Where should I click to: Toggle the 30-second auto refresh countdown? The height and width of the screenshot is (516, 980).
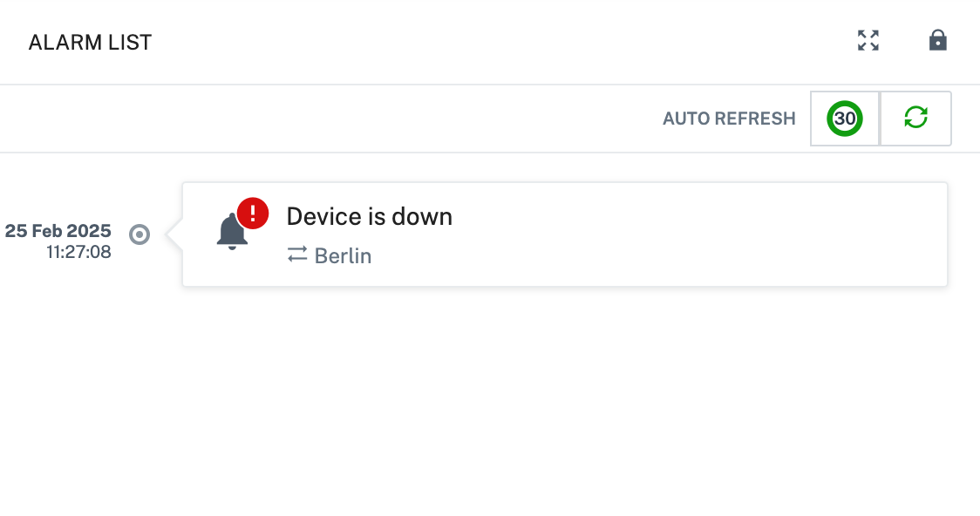tap(844, 119)
